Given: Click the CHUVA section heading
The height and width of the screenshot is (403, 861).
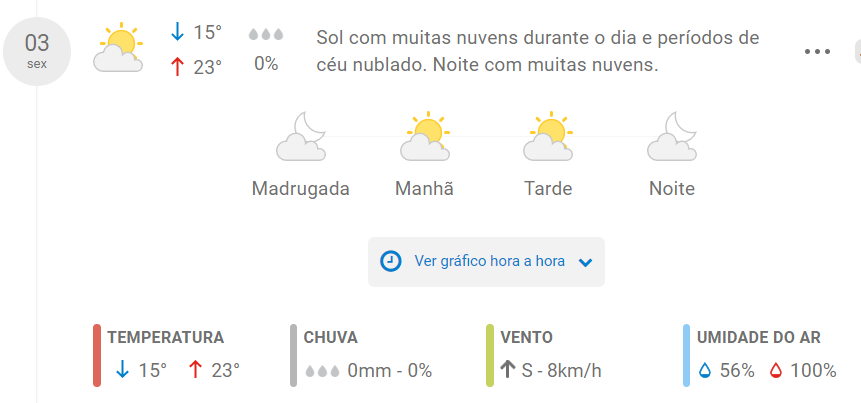Looking at the screenshot, I should pos(331,337).
